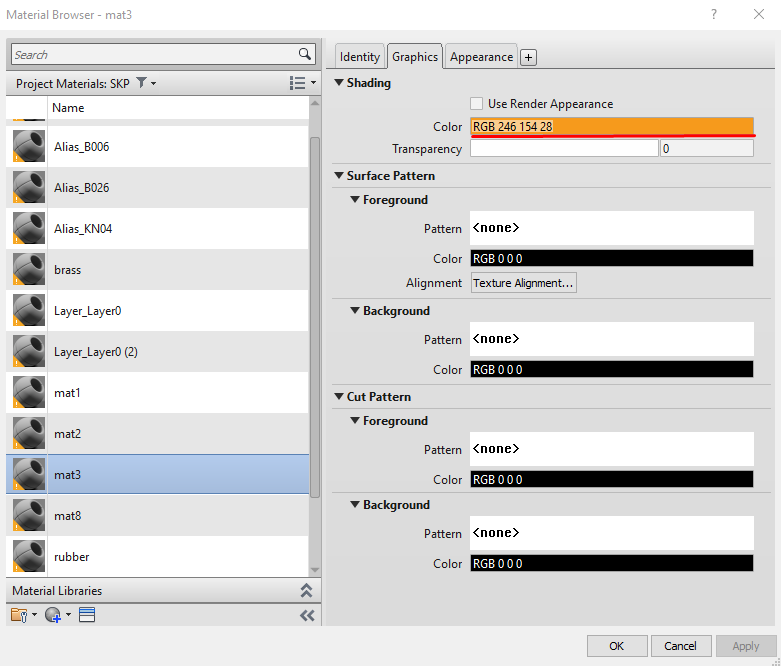Screen dimensions: 781x666
Task: Click the Surface Background Pattern box
Action: coord(612,339)
